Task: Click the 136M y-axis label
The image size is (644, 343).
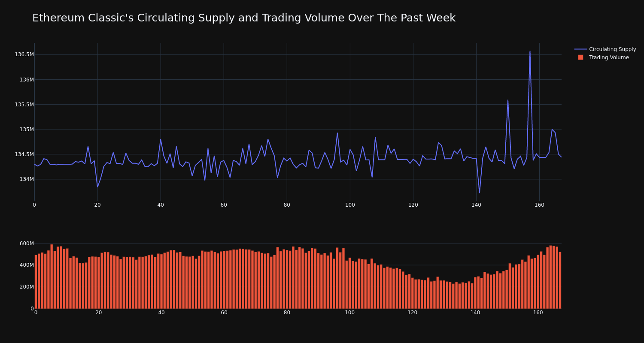Action: point(27,79)
